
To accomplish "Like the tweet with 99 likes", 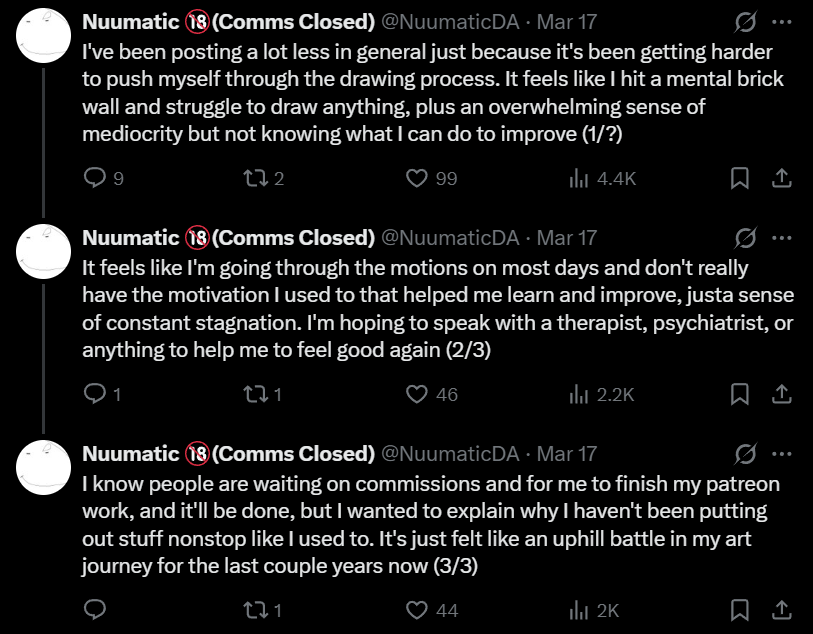I will pyautogui.click(x=417, y=179).
